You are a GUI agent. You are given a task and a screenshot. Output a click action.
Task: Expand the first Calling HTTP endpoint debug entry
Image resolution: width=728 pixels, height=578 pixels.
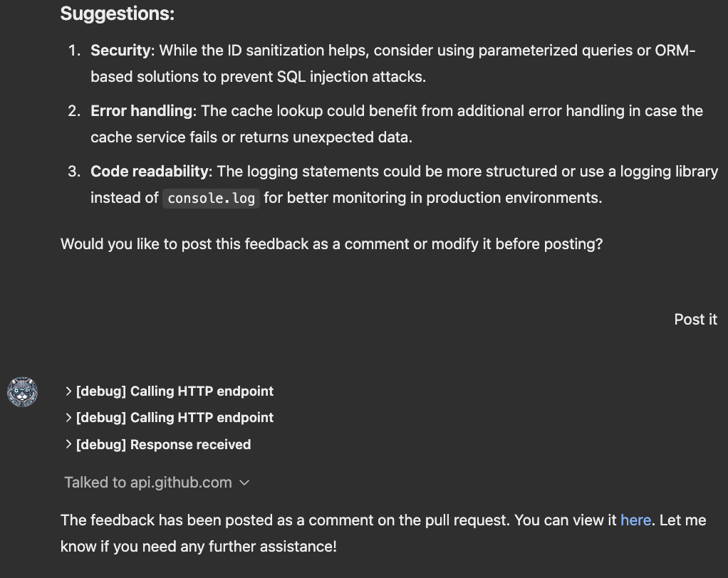tap(68, 391)
